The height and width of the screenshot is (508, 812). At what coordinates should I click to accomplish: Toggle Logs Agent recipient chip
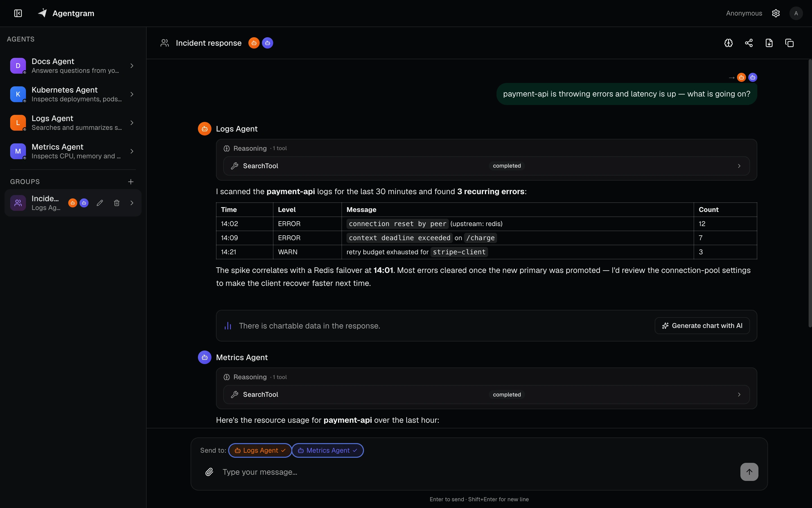(260, 450)
